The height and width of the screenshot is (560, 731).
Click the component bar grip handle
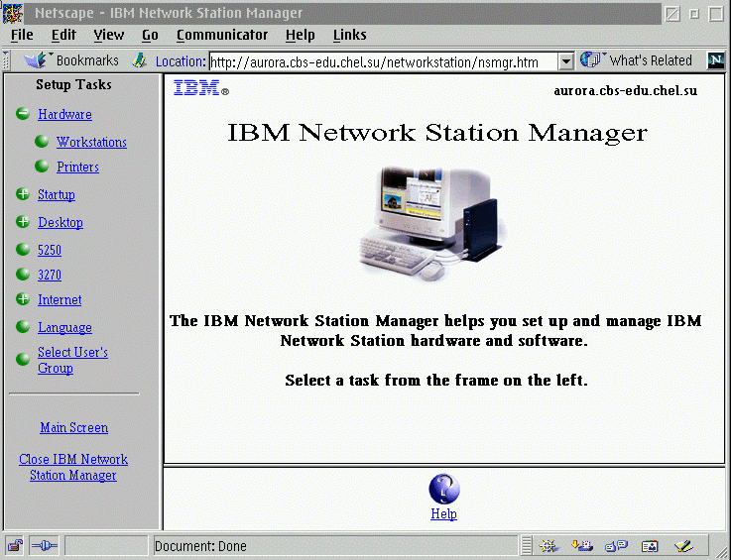point(527,545)
